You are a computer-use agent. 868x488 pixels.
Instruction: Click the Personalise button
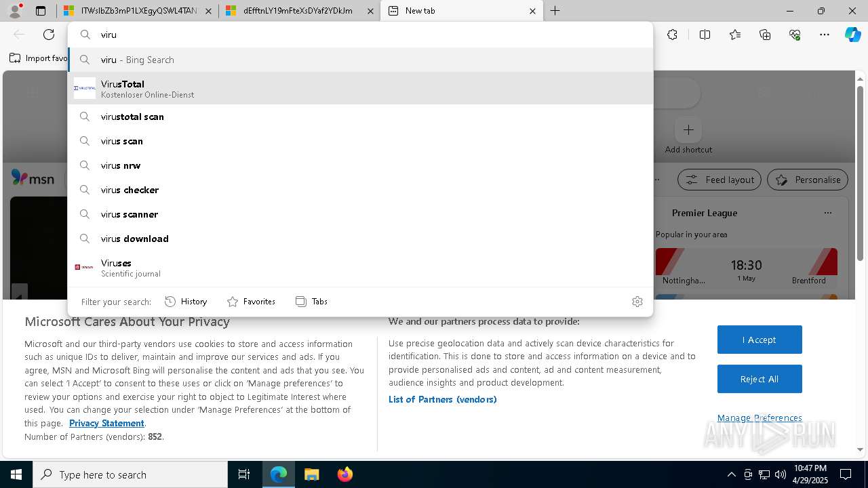808,180
